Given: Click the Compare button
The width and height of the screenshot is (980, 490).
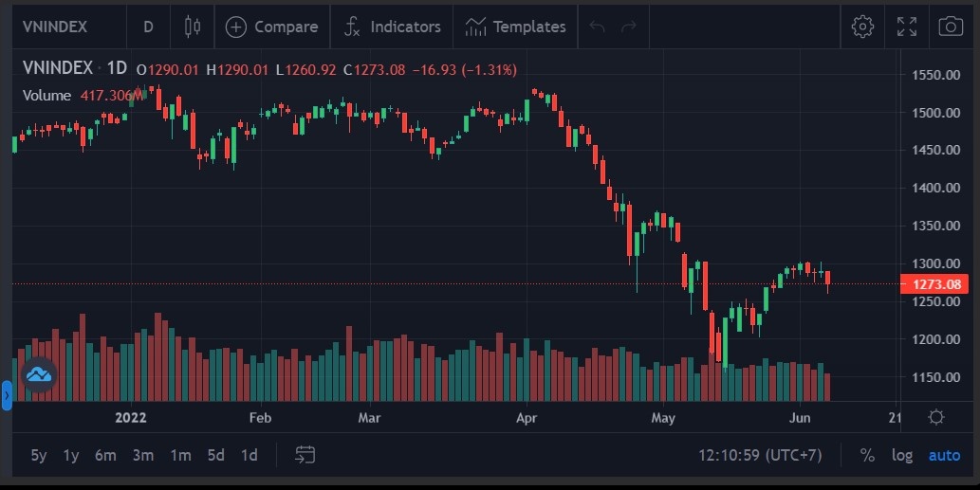Looking at the screenshot, I should pyautogui.click(x=272, y=27).
